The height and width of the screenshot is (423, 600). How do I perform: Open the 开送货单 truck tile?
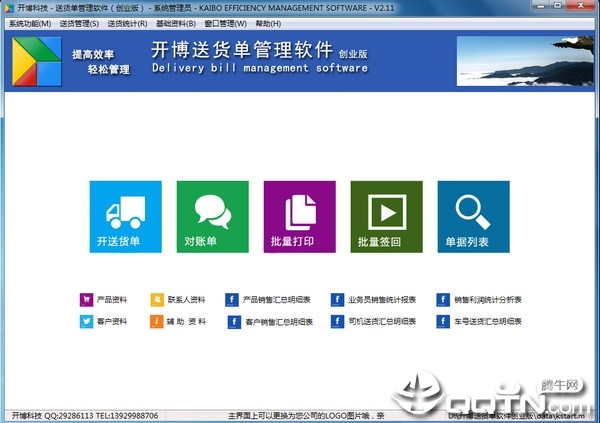[126, 217]
